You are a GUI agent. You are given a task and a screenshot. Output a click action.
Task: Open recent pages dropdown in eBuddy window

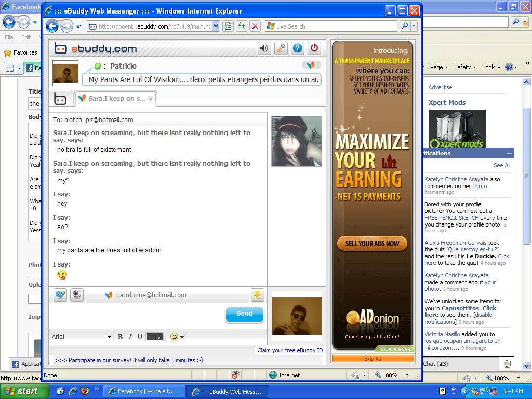78,26
